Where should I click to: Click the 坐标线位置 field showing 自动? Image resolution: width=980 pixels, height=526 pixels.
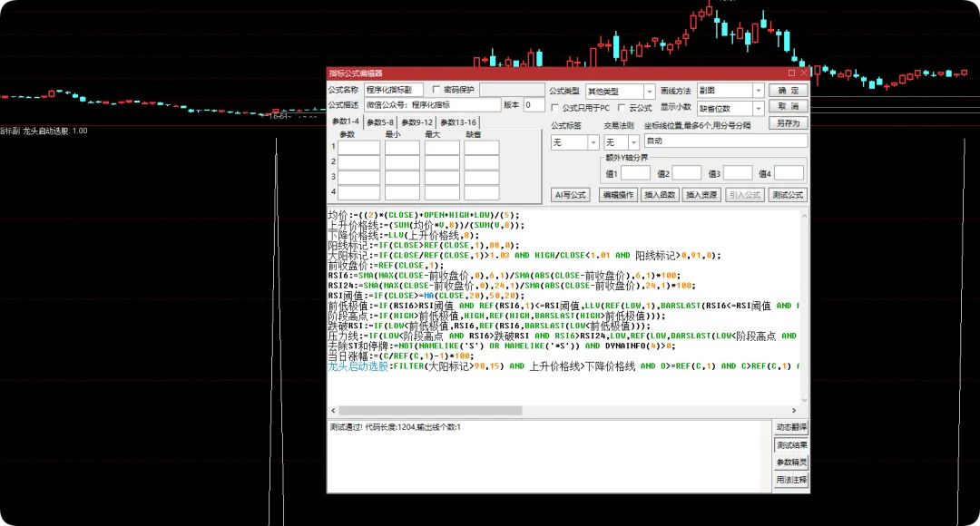pos(726,141)
